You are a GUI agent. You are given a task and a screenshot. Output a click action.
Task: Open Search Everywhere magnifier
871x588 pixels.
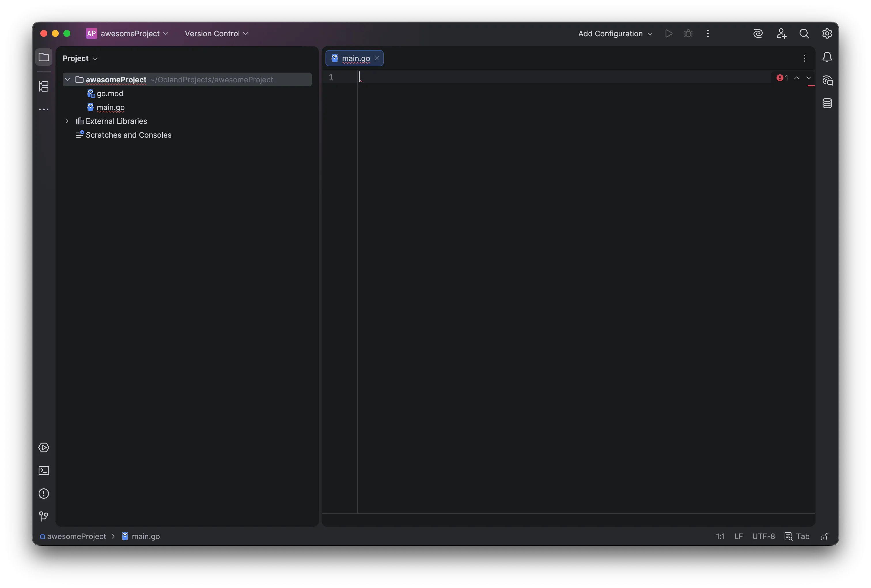[804, 33]
